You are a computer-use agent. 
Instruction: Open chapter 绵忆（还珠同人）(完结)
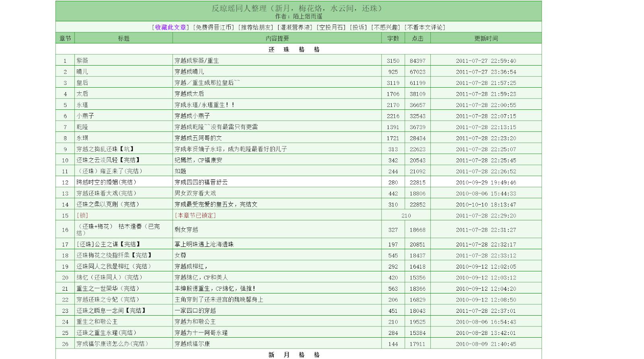coord(109,277)
